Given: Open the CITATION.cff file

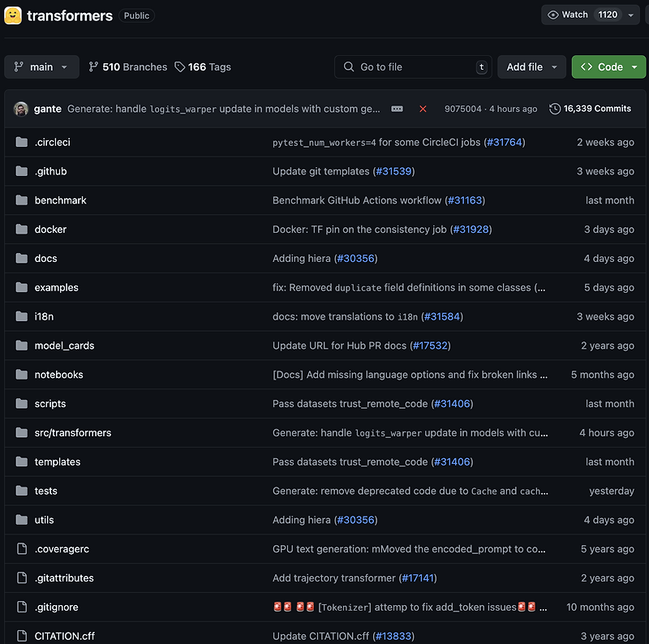Looking at the screenshot, I should click(x=65, y=636).
